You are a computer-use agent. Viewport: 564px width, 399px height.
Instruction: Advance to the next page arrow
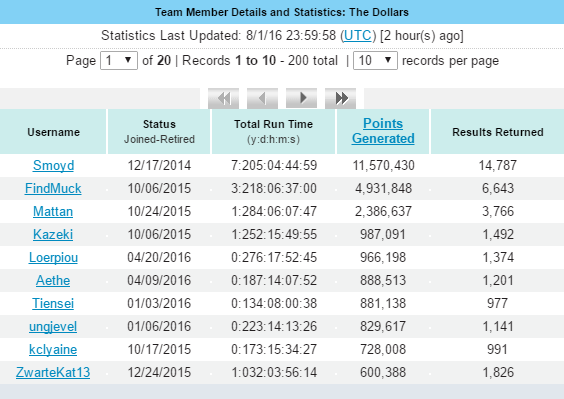point(301,98)
